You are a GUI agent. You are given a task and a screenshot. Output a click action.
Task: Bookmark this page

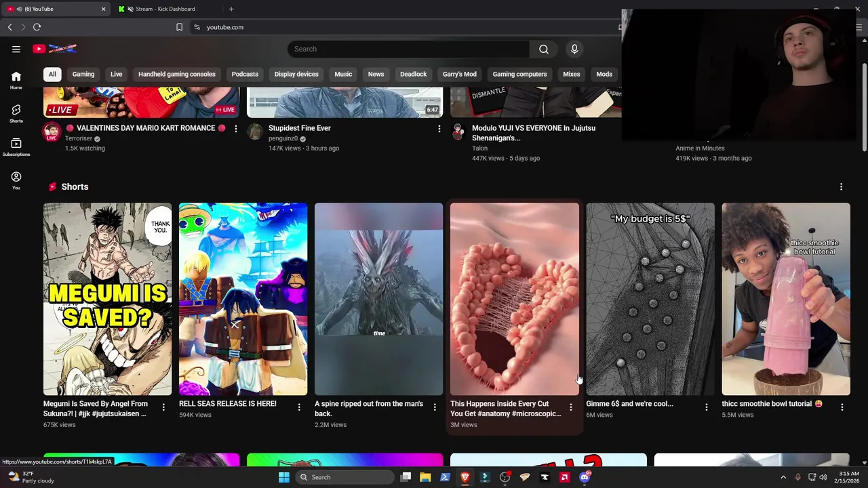pos(179,27)
